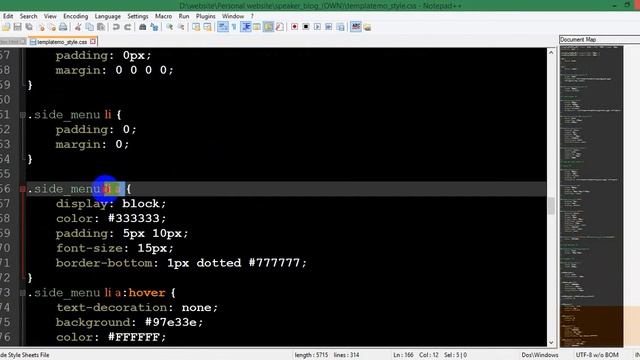640x360 pixels.
Task: Click the last toolbar icon after ABC
Action: pos(367,27)
